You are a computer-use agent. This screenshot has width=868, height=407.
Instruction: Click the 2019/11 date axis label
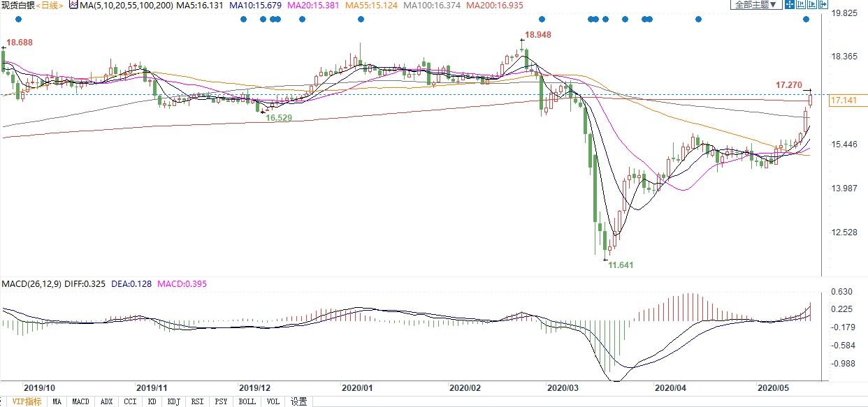152,387
